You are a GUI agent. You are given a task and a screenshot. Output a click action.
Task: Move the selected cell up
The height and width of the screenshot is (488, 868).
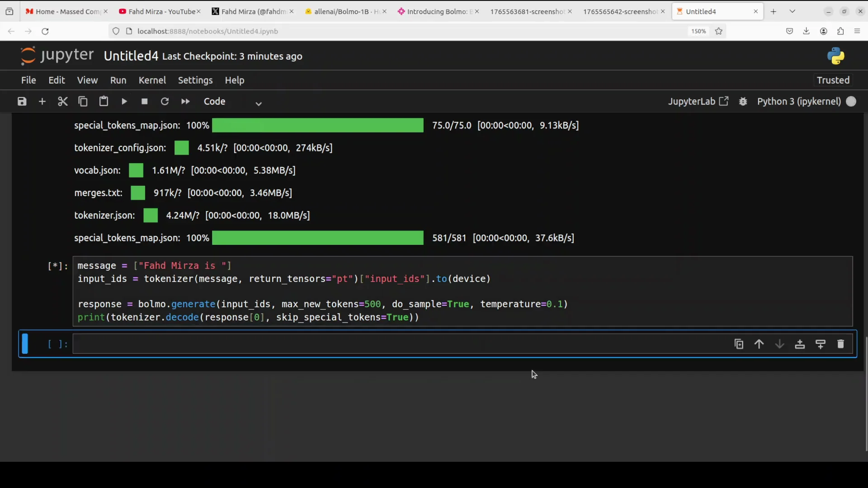pyautogui.click(x=759, y=344)
